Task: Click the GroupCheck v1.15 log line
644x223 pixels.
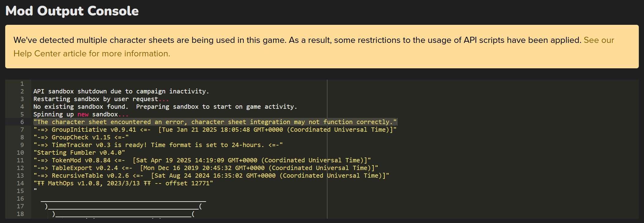Action: click(81, 137)
